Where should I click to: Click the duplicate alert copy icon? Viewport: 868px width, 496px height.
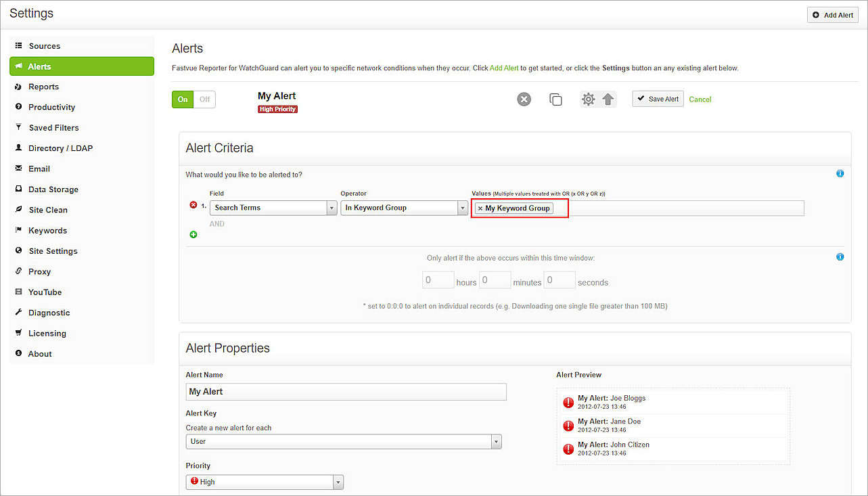click(555, 99)
